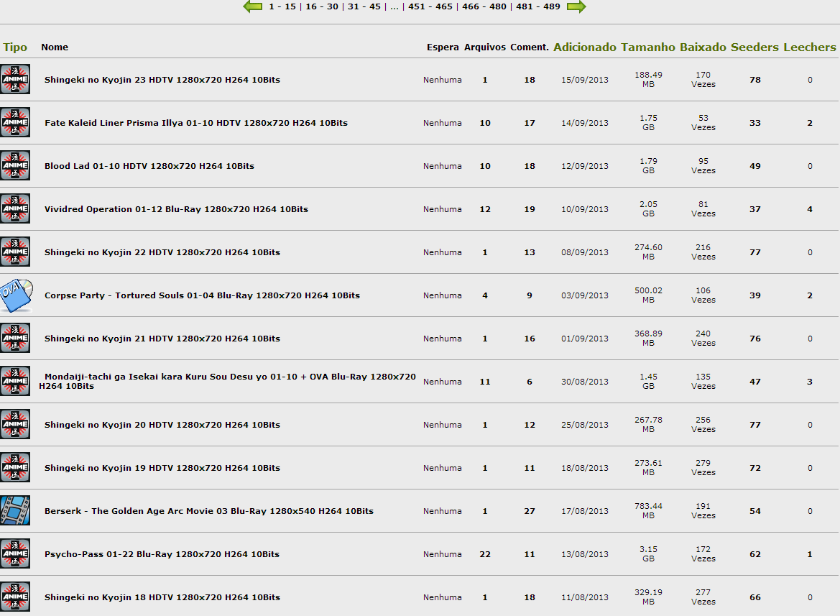The image size is (840, 616).
Task: Open torrent Shingeki no Kyojin 19 HDTV
Action: click(162, 468)
